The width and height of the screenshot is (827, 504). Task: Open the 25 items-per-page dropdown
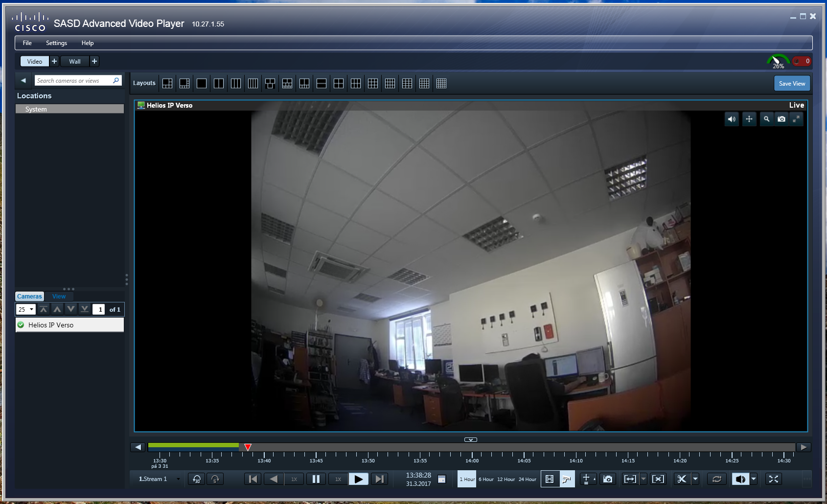(x=26, y=309)
